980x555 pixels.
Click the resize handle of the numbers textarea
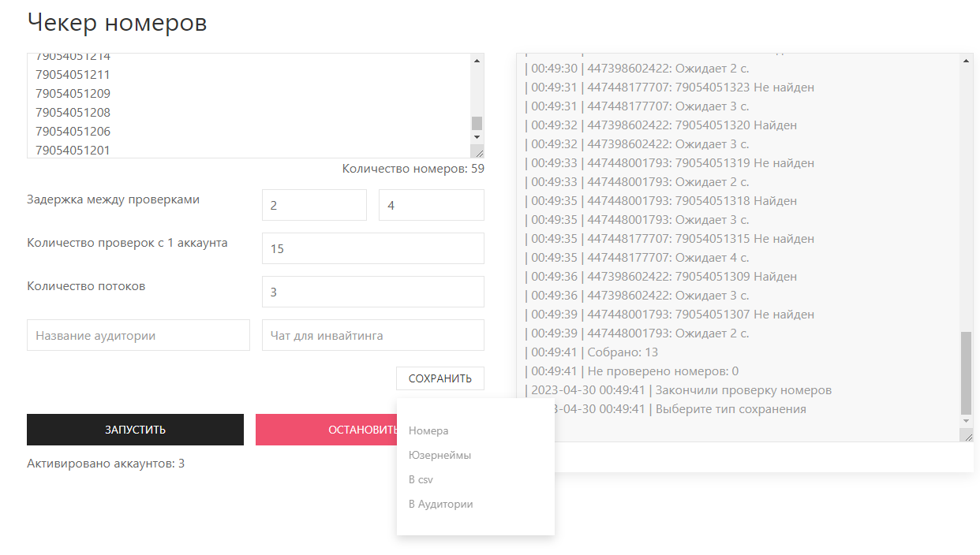coord(477,151)
